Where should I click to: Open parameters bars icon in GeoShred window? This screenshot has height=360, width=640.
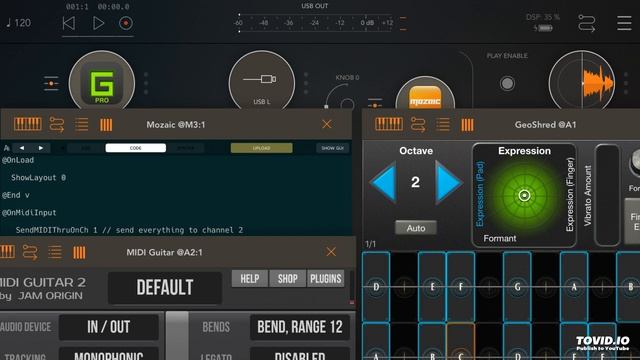point(467,124)
